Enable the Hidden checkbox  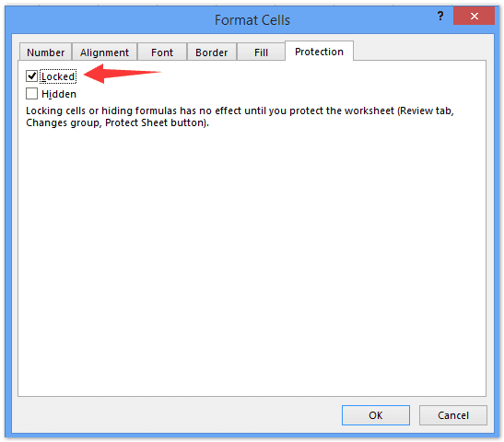pyautogui.click(x=31, y=94)
